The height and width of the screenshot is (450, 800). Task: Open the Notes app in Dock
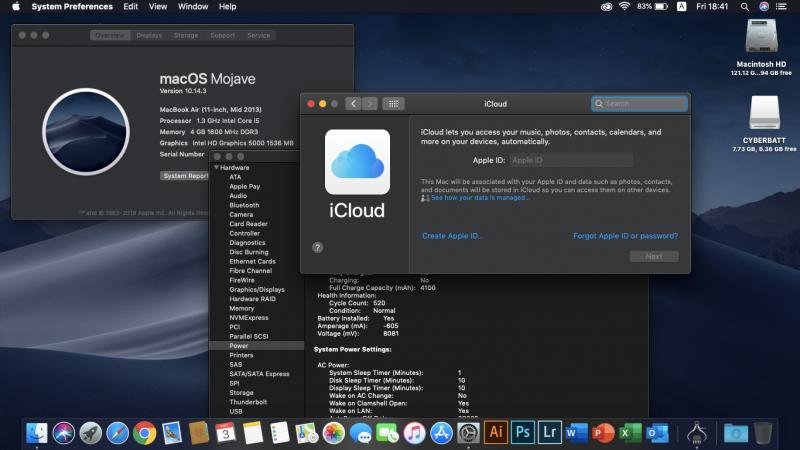coord(253,433)
